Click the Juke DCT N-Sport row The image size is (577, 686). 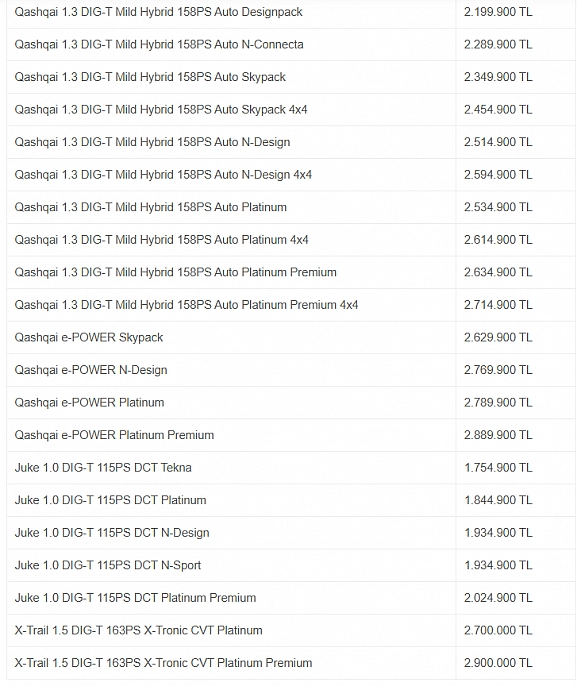[291, 565]
